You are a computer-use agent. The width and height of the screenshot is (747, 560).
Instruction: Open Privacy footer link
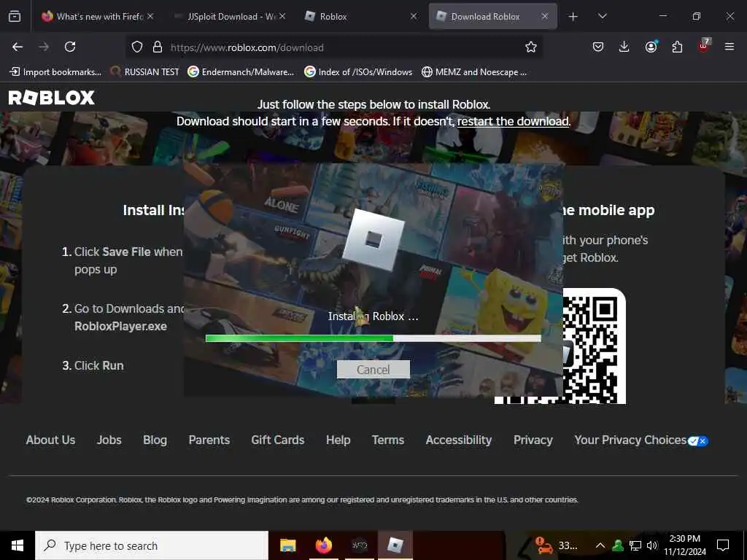[533, 440]
